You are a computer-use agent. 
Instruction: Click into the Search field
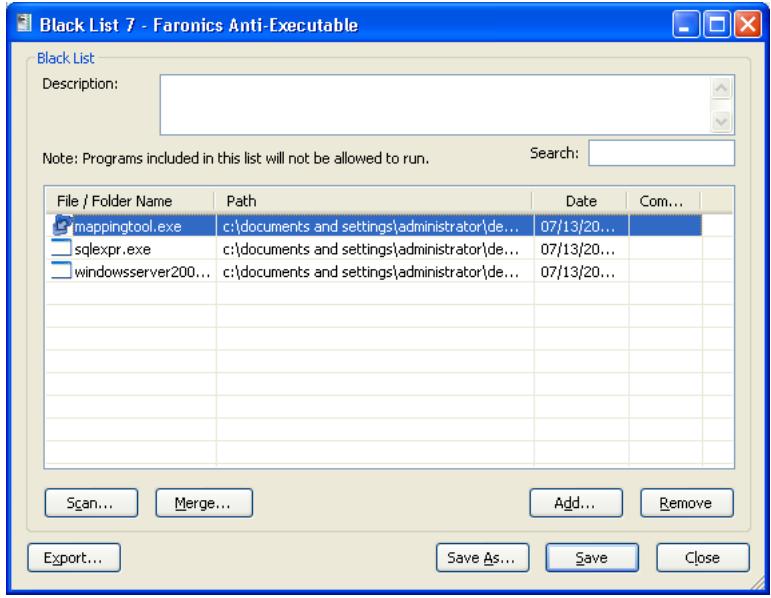[x=661, y=153]
